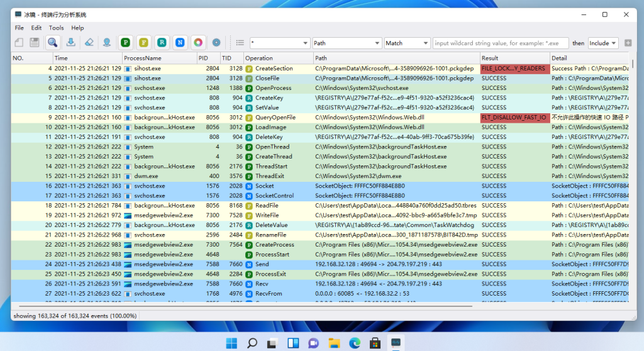Screen dimensions: 644x351
Task: Open the Tools menu
Action: tap(57, 28)
